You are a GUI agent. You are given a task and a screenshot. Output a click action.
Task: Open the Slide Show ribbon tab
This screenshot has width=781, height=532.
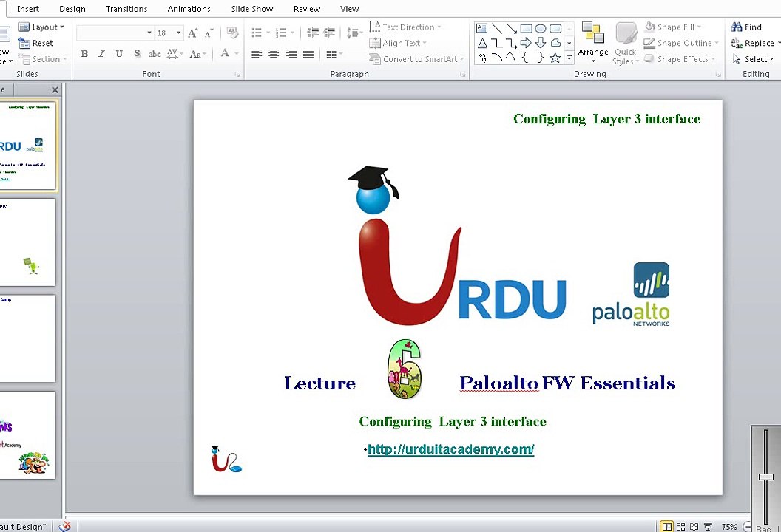(252, 9)
